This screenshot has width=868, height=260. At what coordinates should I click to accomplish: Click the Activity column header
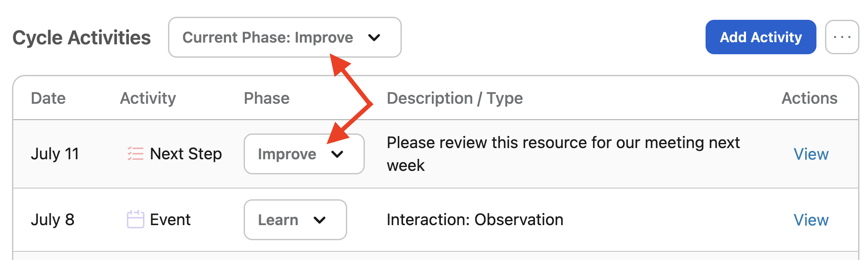click(148, 98)
